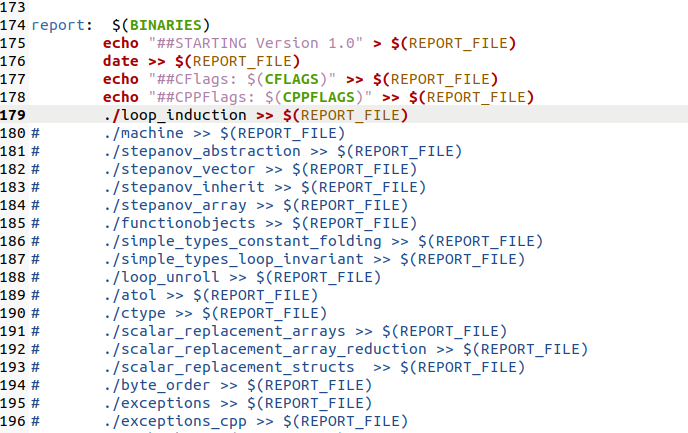Click the ./scalar_replacement_array_reduction text
Viewport: 688px width, 433px height.
(x=265, y=349)
